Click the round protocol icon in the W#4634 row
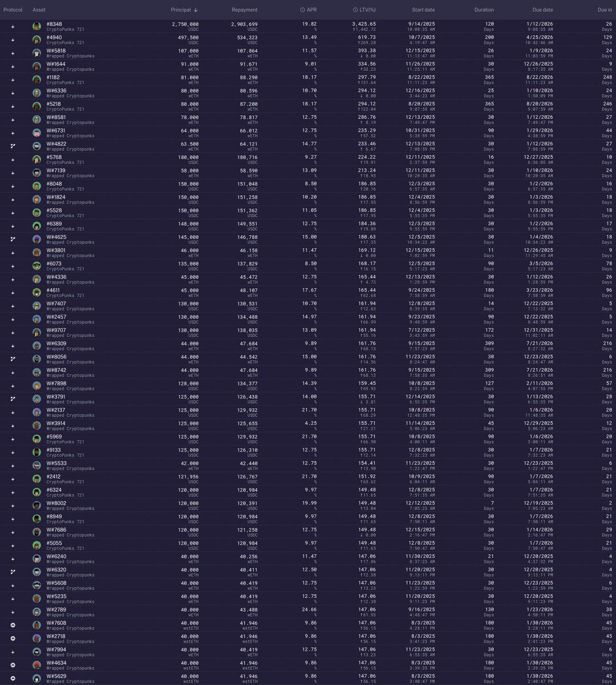The height and width of the screenshot is (685, 616). (13, 665)
